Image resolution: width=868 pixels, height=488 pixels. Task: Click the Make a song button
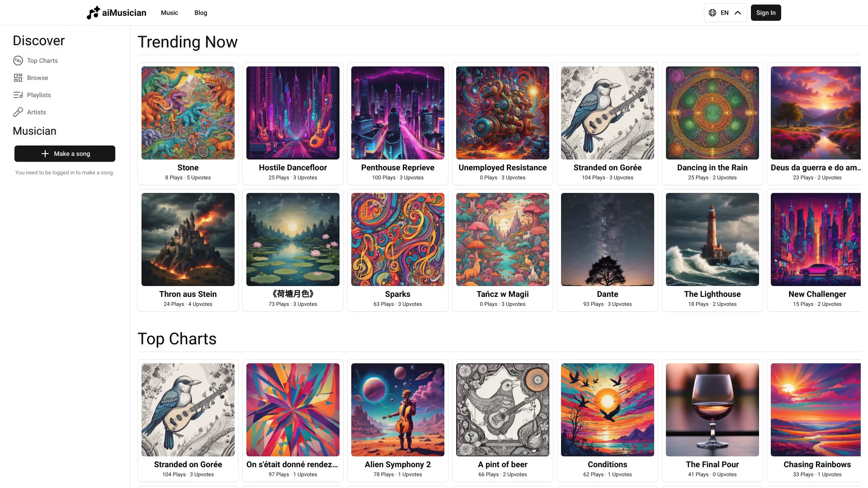click(64, 153)
